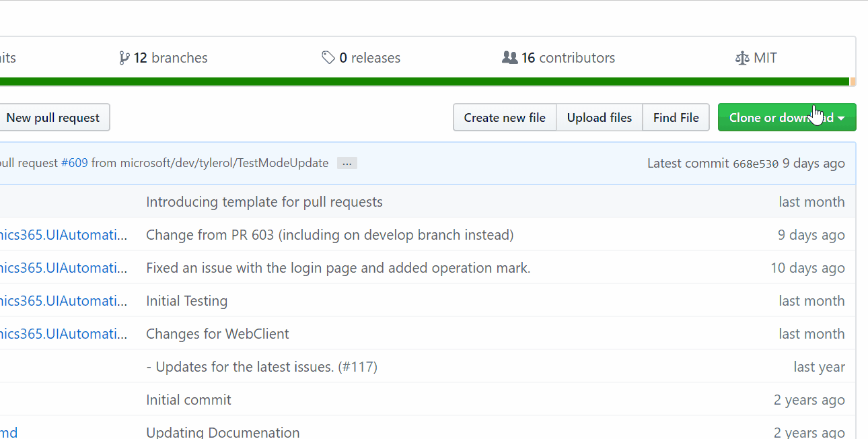This screenshot has height=439, width=868.
Task: Open latest commit 668e530
Action: tap(756, 164)
